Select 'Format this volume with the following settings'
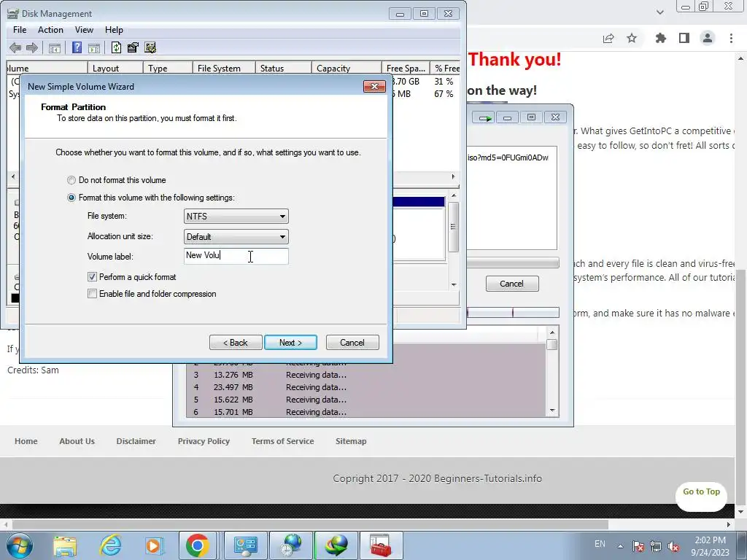The height and width of the screenshot is (560, 747). pyautogui.click(x=150, y=197)
